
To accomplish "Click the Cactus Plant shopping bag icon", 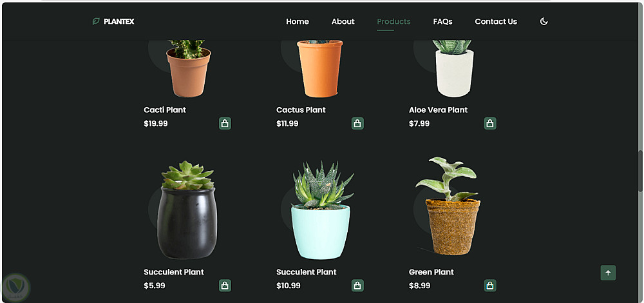I will coord(357,123).
